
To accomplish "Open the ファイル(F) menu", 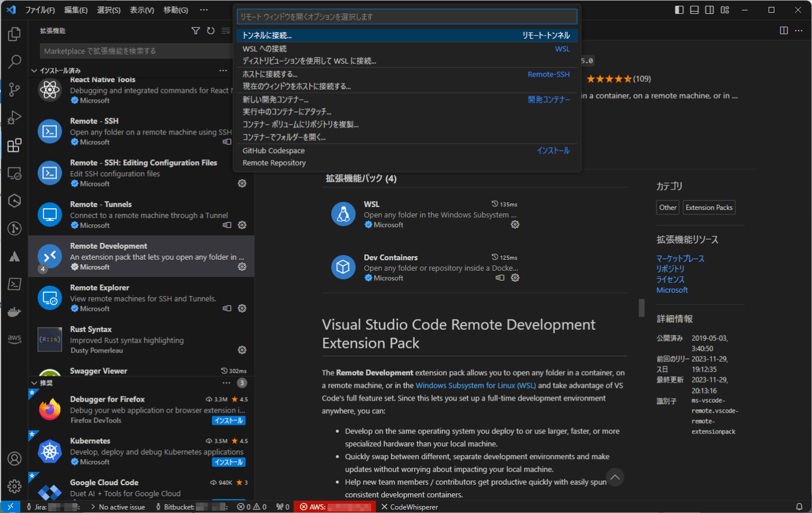I will pyautogui.click(x=40, y=10).
